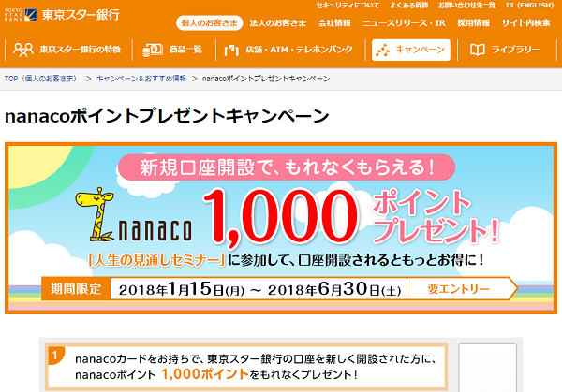Open お問い合わせ先一覧 link

pyautogui.click(x=466, y=6)
